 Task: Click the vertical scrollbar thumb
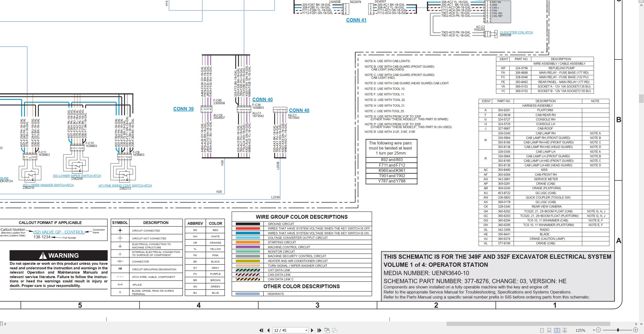point(641,98)
